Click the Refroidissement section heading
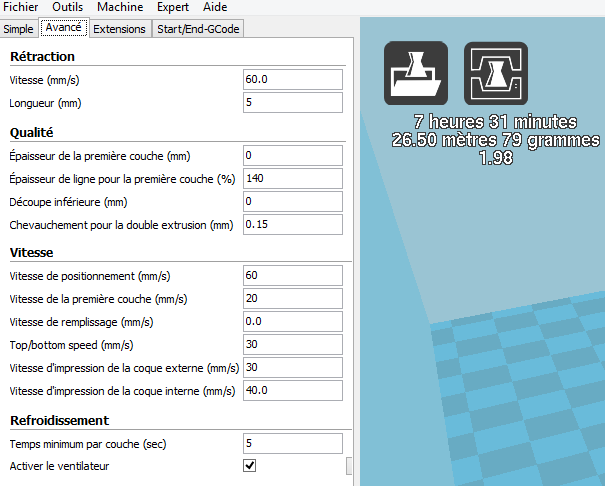This screenshot has width=605, height=486. tap(60, 420)
